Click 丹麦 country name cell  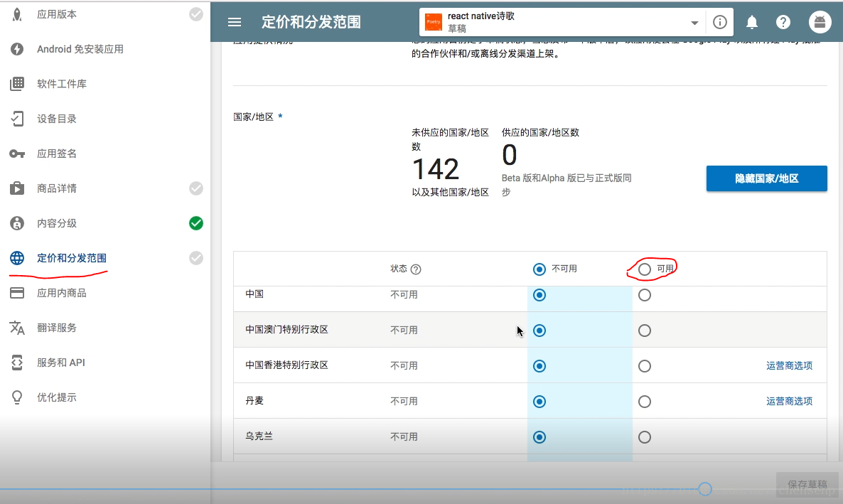[254, 401]
